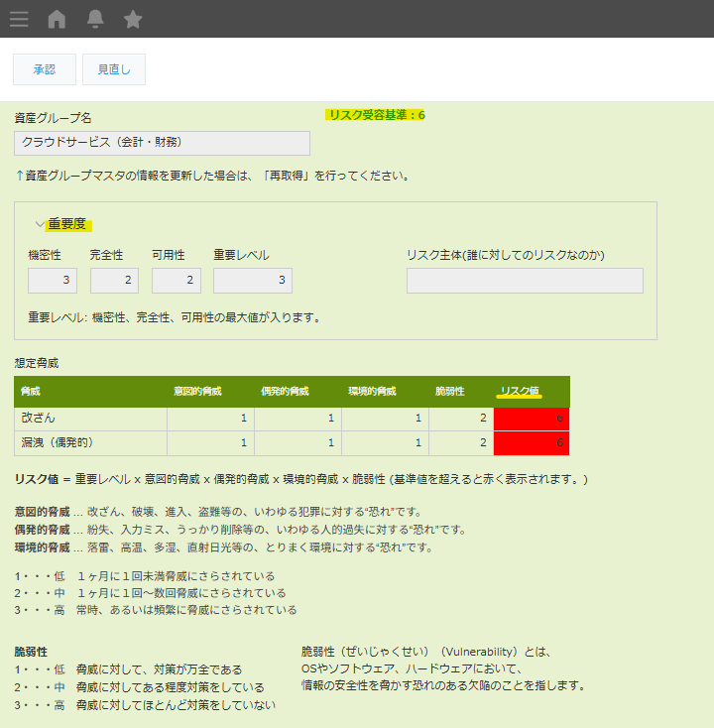Select the 可用性 value field

(x=177, y=281)
